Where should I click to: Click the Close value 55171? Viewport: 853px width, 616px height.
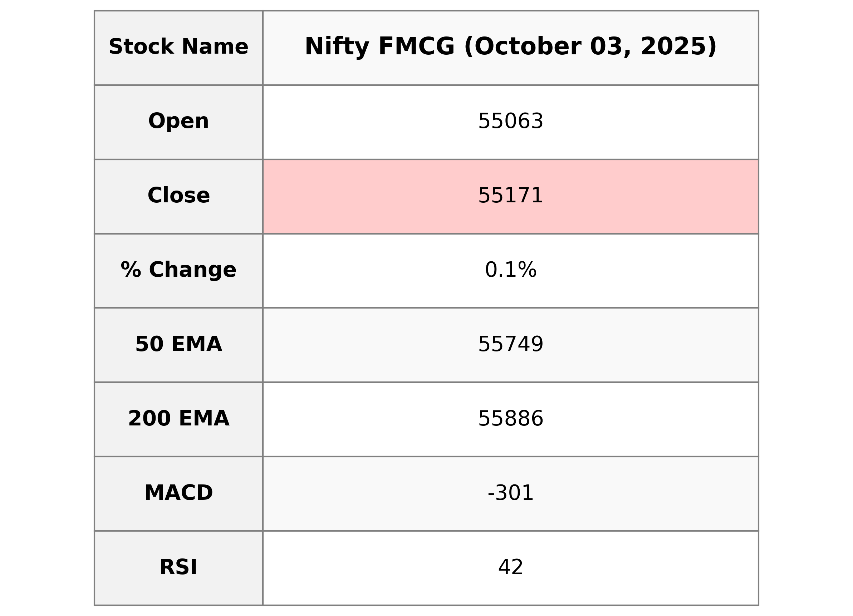(510, 196)
